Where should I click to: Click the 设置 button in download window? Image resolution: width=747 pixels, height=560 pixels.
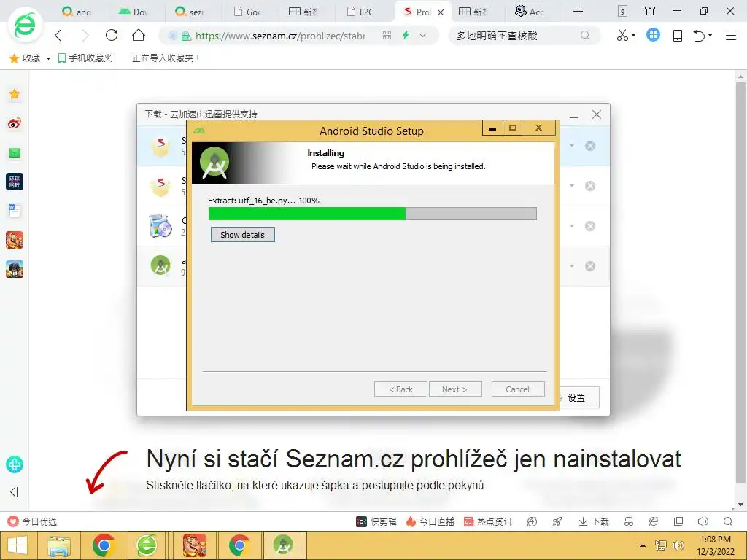coord(577,397)
